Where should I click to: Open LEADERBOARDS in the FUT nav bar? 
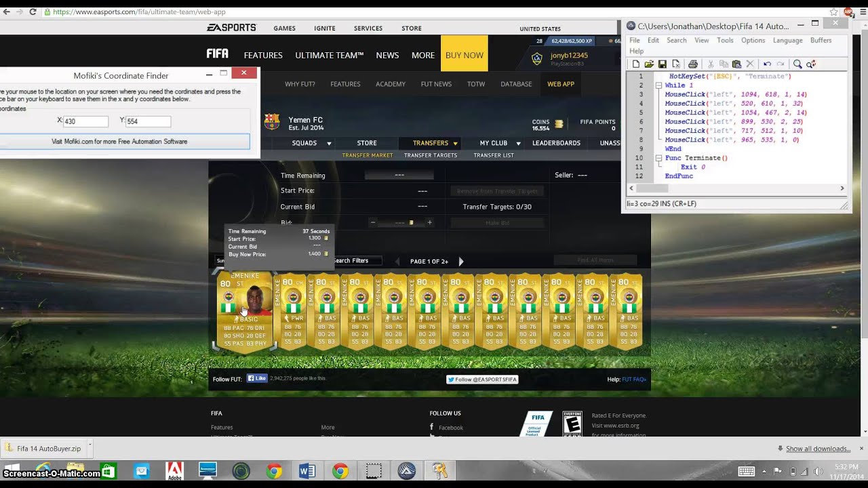(x=556, y=143)
